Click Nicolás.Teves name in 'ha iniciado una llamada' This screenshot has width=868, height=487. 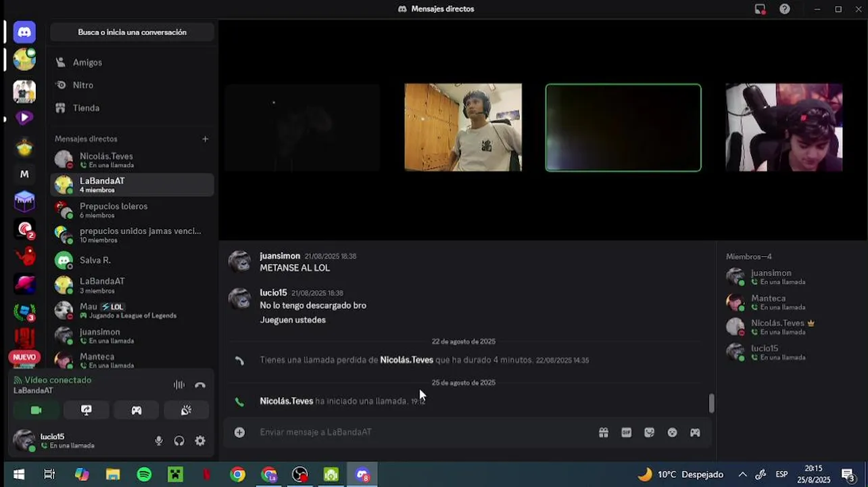(287, 401)
